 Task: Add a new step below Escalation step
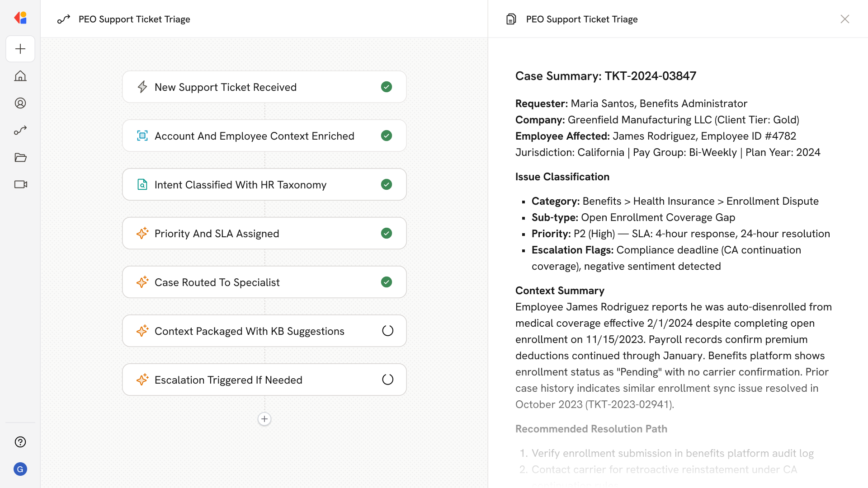click(x=264, y=419)
